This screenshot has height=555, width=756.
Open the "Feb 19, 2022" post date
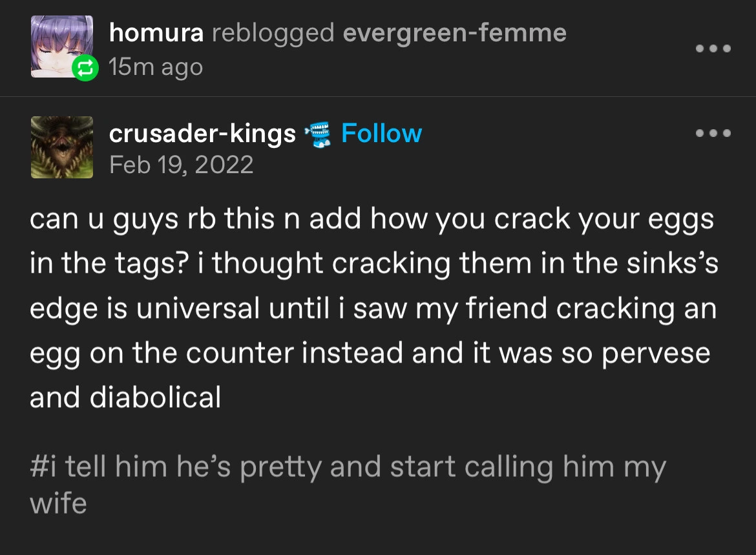coord(181,165)
